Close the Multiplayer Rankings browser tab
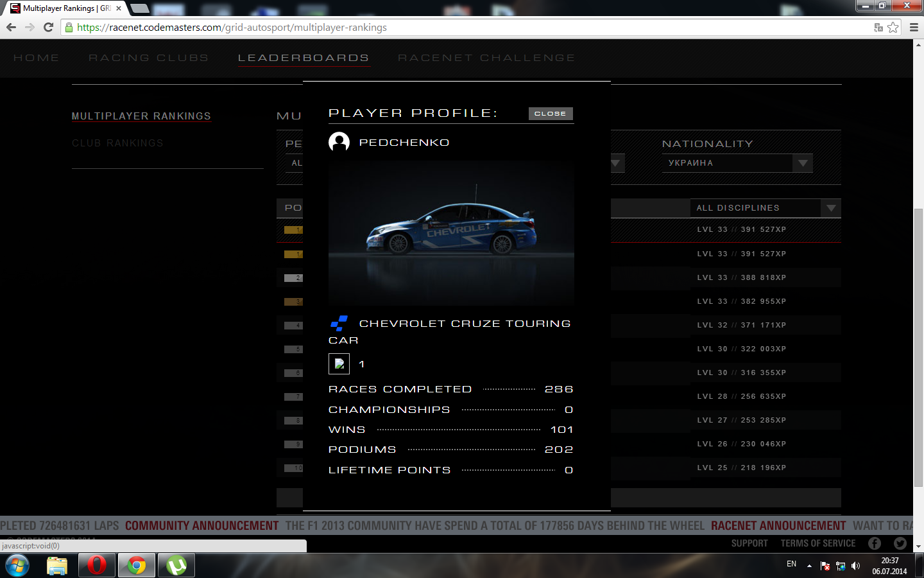924x578 pixels. pyautogui.click(x=119, y=8)
